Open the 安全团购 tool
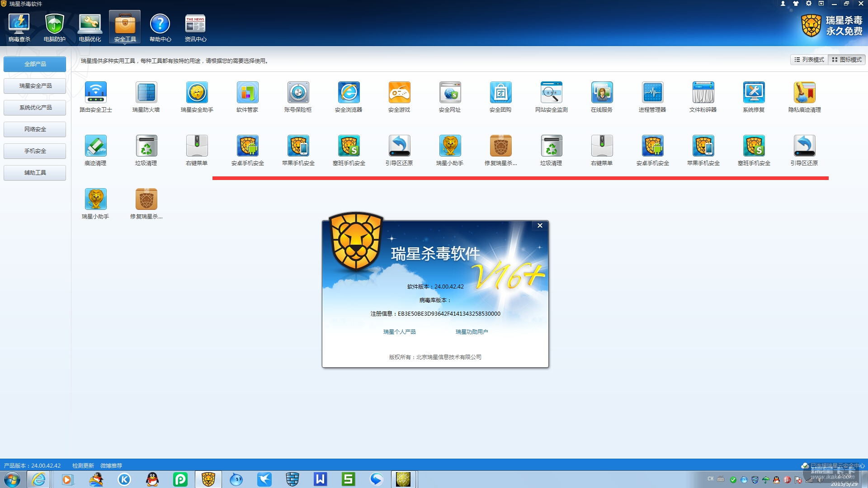Screen dimensions: 868x488 point(500,97)
